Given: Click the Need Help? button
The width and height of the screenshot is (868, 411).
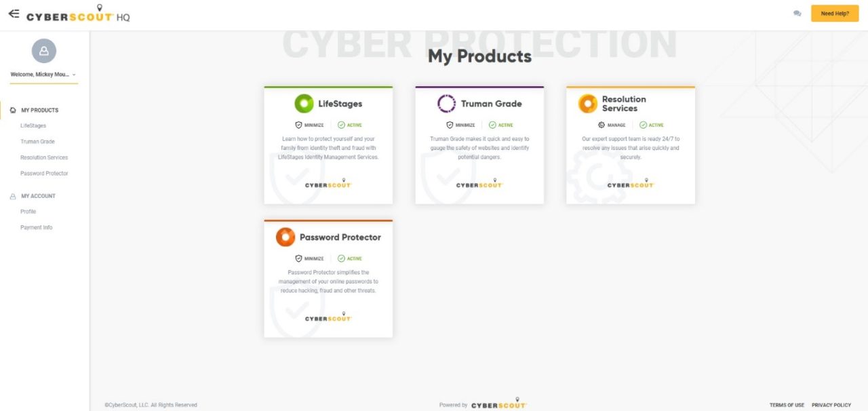Looking at the screenshot, I should point(834,13).
